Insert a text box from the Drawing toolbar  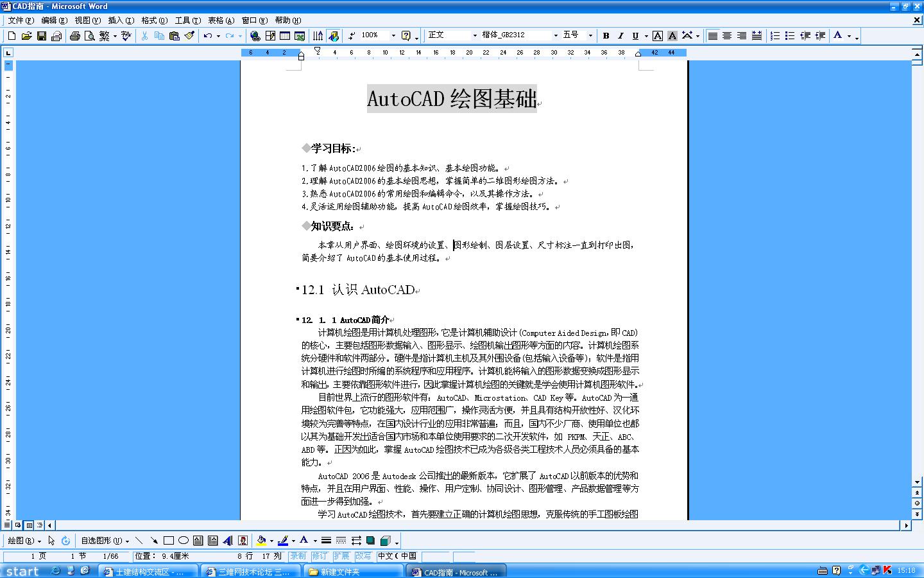coord(198,541)
